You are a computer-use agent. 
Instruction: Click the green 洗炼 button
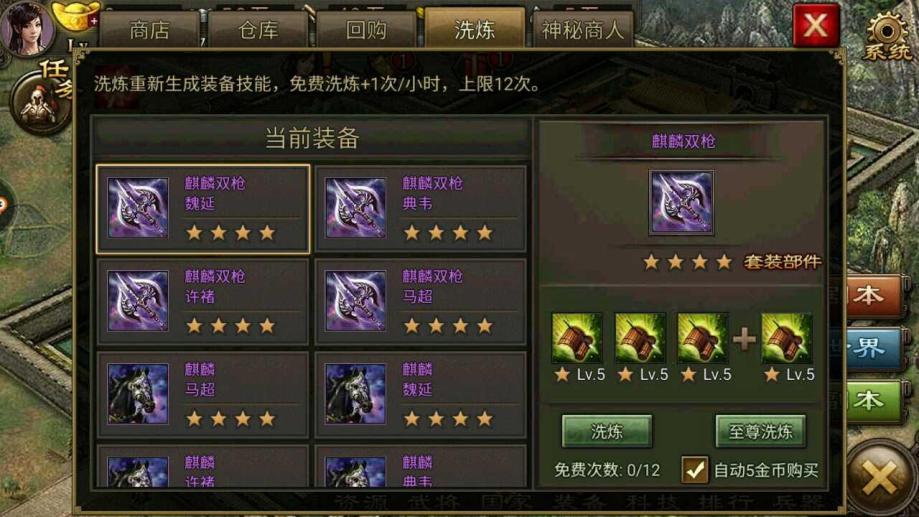pyautogui.click(x=607, y=431)
